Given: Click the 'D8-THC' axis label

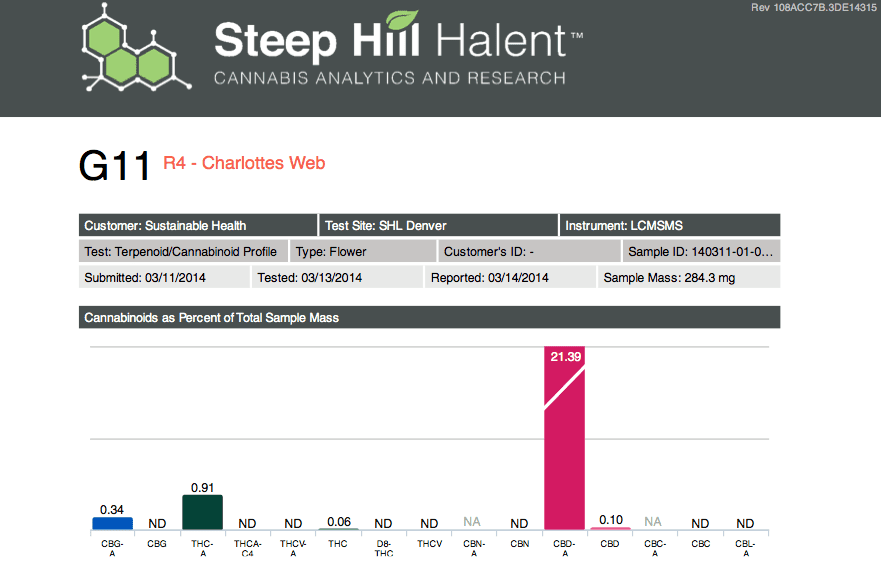Looking at the screenshot, I should [x=384, y=548].
